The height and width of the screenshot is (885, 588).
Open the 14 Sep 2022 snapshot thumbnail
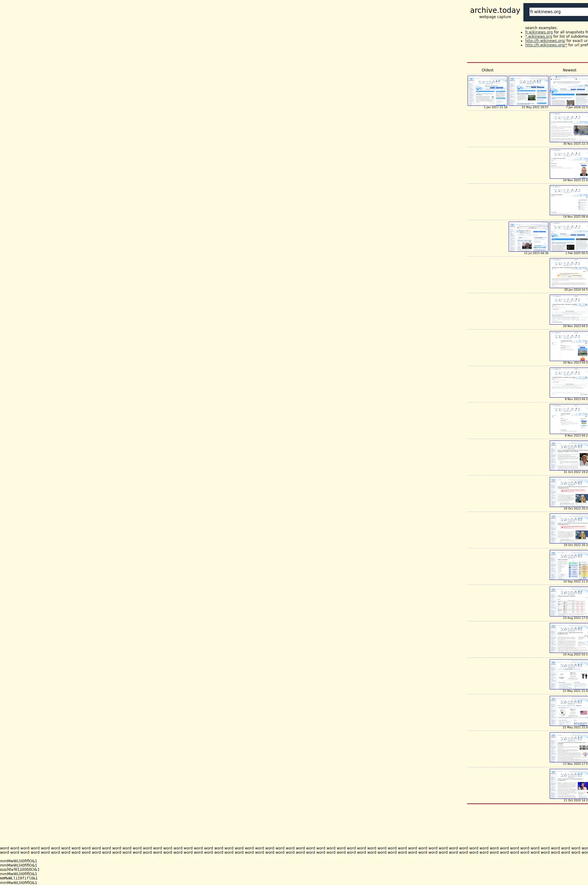point(568,565)
